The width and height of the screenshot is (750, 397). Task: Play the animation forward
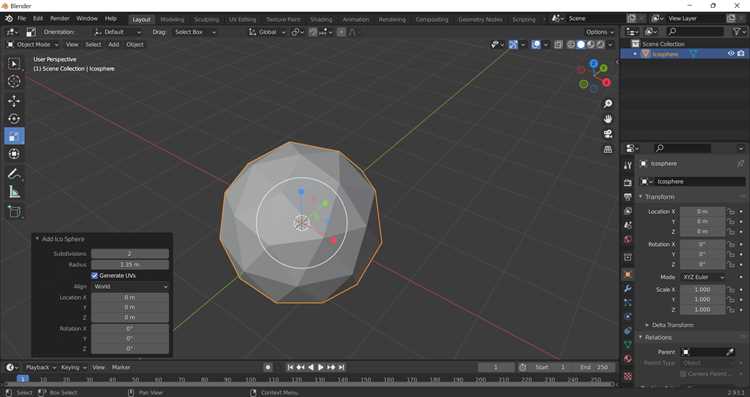[x=320, y=367]
